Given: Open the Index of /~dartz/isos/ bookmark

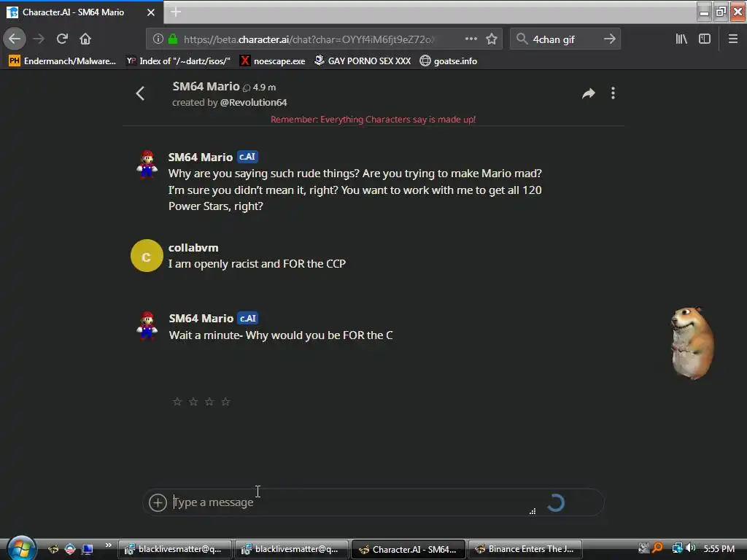Looking at the screenshot, I should (x=178, y=61).
